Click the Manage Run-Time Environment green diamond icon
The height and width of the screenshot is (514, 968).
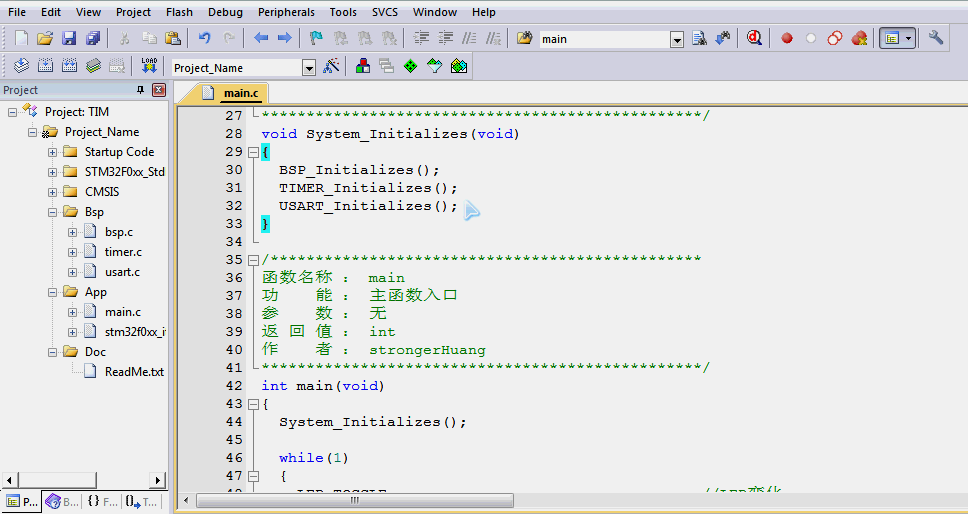click(x=411, y=65)
